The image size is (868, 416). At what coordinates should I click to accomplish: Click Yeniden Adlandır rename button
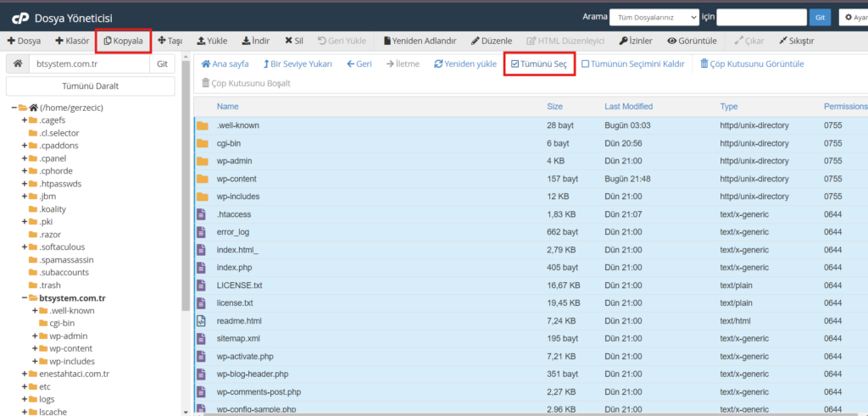coord(420,41)
